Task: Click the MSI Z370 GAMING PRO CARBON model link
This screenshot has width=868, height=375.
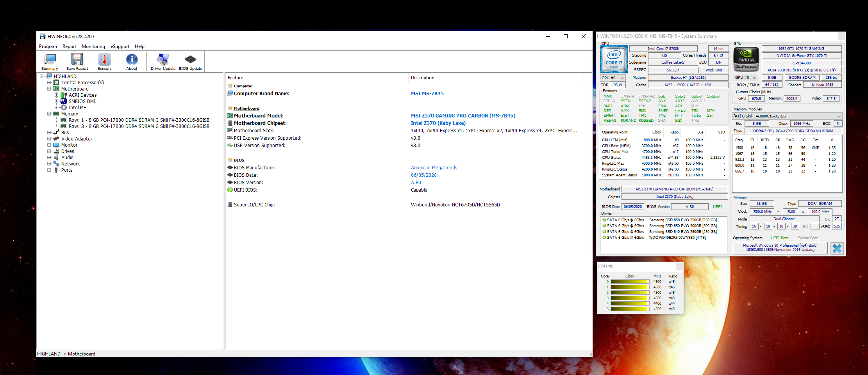Action: [x=463, y=116]
